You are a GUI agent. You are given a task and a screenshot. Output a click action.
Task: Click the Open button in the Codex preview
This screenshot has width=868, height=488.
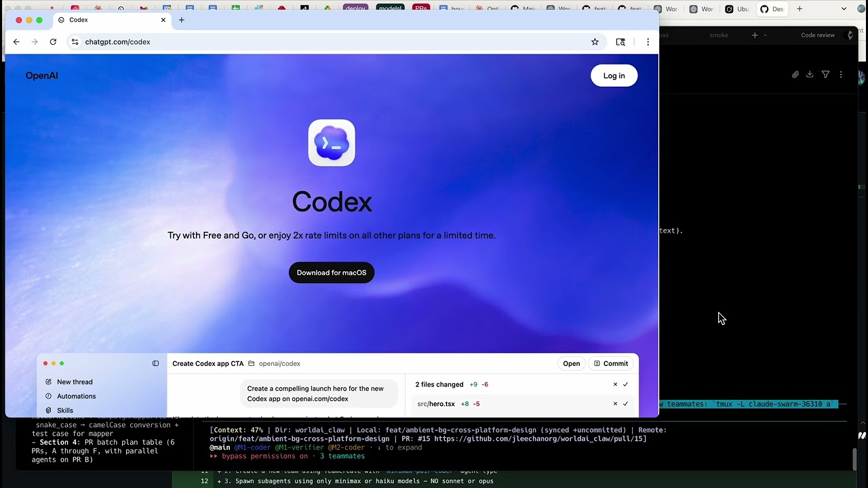[571, 363]
